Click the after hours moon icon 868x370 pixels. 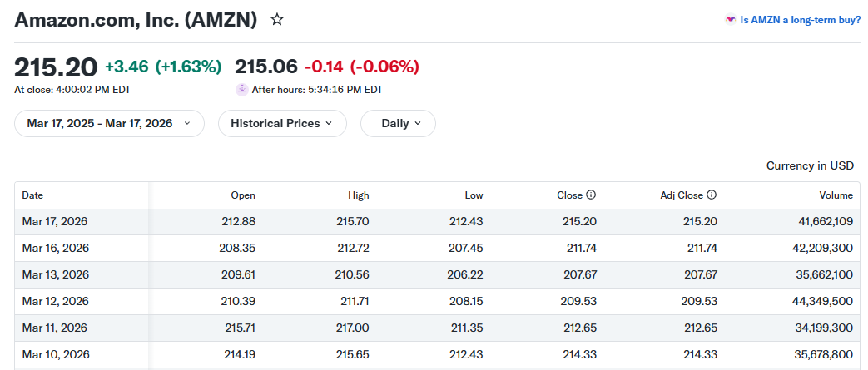241,90
